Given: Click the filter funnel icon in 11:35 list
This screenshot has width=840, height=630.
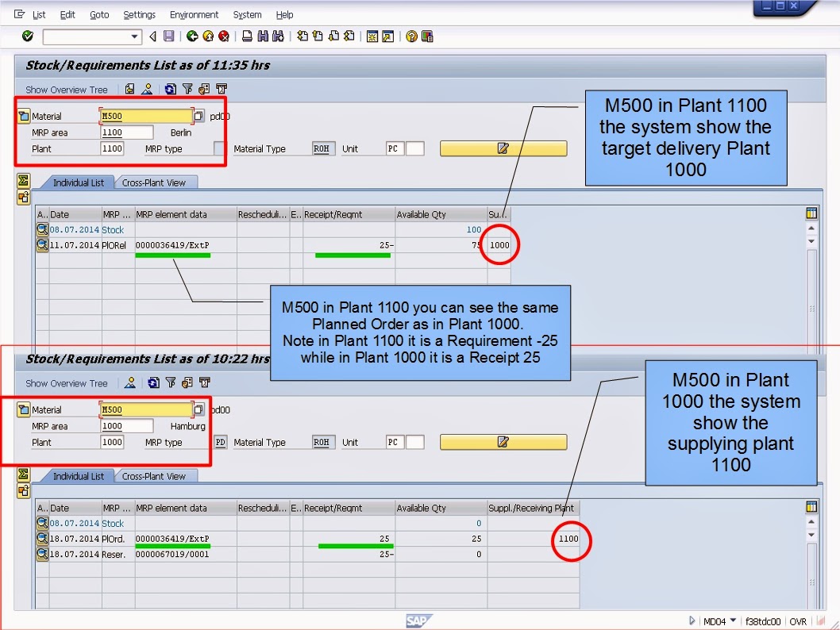Looking at the screenshot, I should tap(187, 89).
